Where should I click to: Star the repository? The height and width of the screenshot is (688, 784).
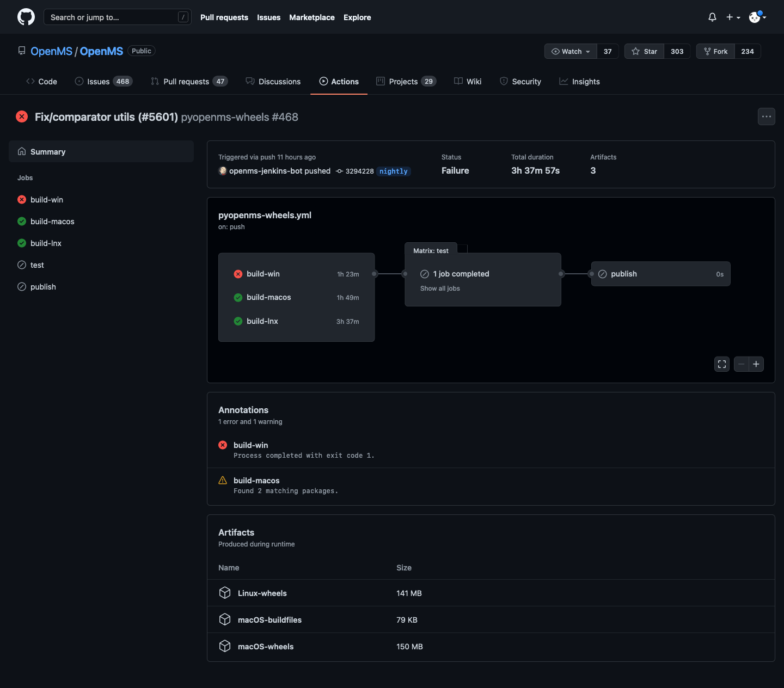644,51
